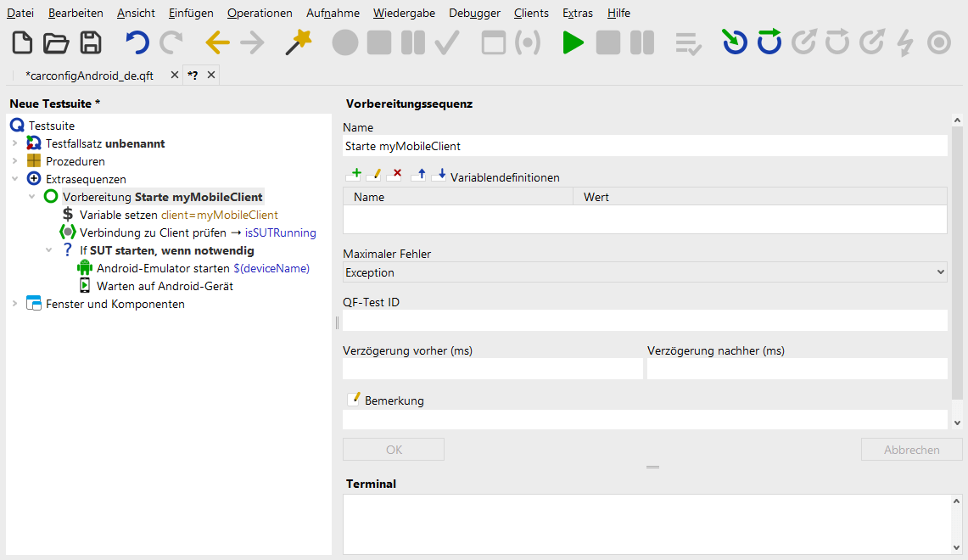Click the step-over debugger icon

point(769,42)
